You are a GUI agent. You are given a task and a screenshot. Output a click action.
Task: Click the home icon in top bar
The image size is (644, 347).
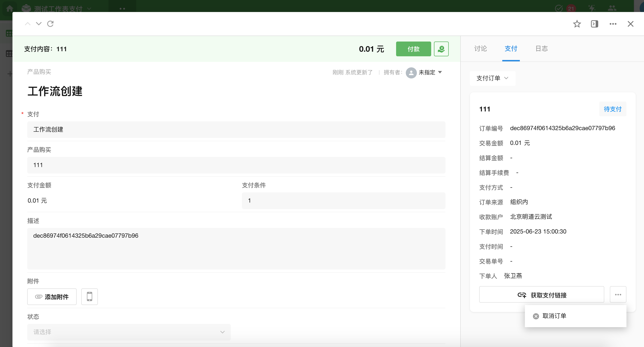9,9
